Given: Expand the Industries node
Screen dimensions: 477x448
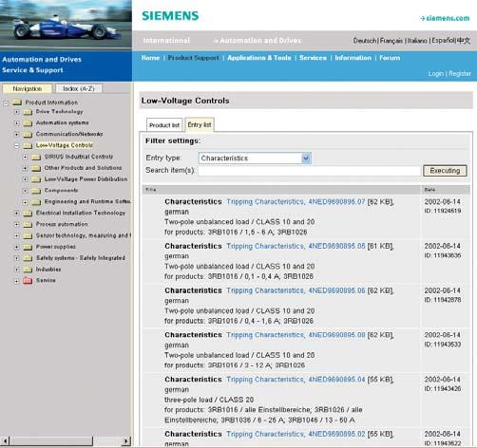Looking at the screenshot, I should (16, 270).
